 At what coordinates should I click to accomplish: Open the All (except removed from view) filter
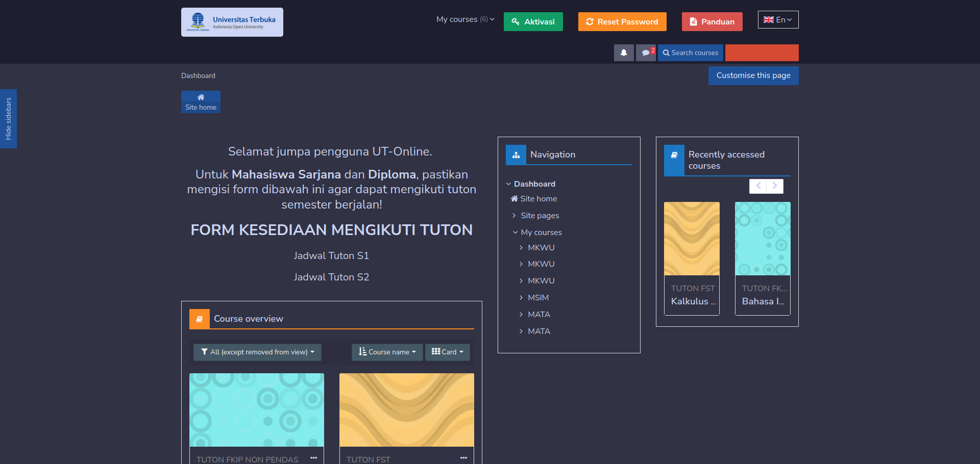click(x=257, y=352)
